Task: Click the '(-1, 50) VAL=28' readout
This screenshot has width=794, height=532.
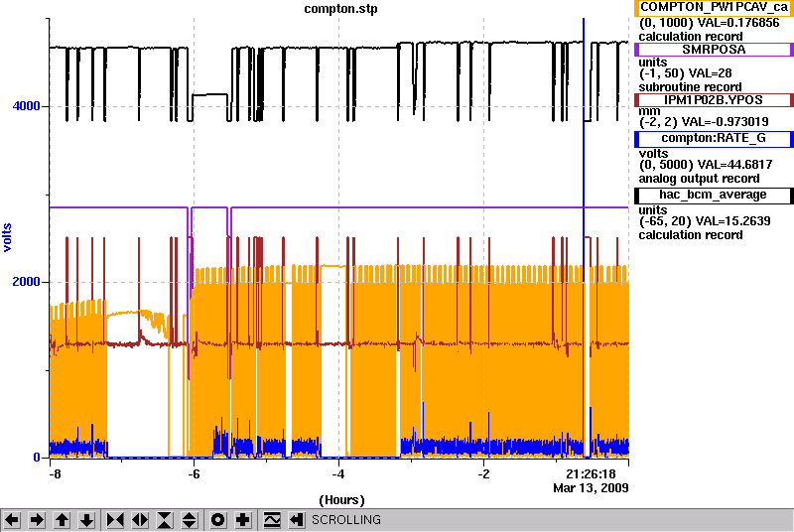Action: (x=685, y=73)
